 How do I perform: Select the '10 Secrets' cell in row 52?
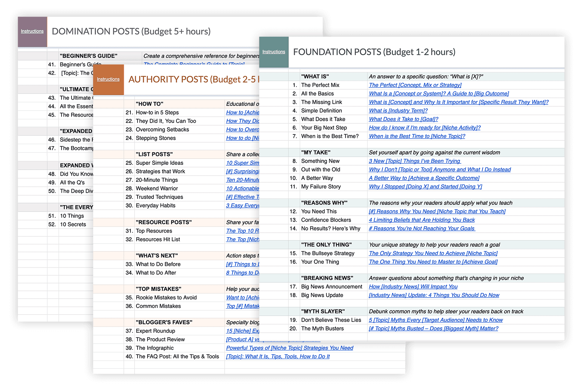[73, 225]
